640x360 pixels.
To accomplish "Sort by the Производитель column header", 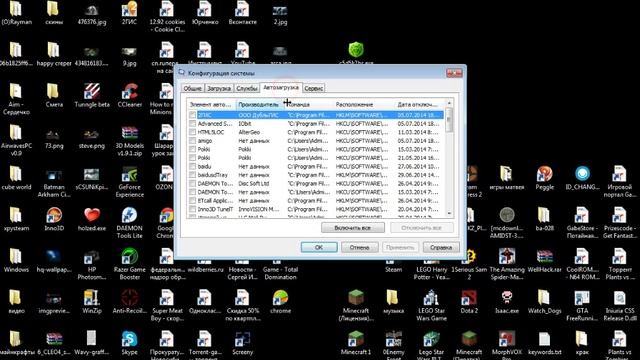I will click(260, 104).
